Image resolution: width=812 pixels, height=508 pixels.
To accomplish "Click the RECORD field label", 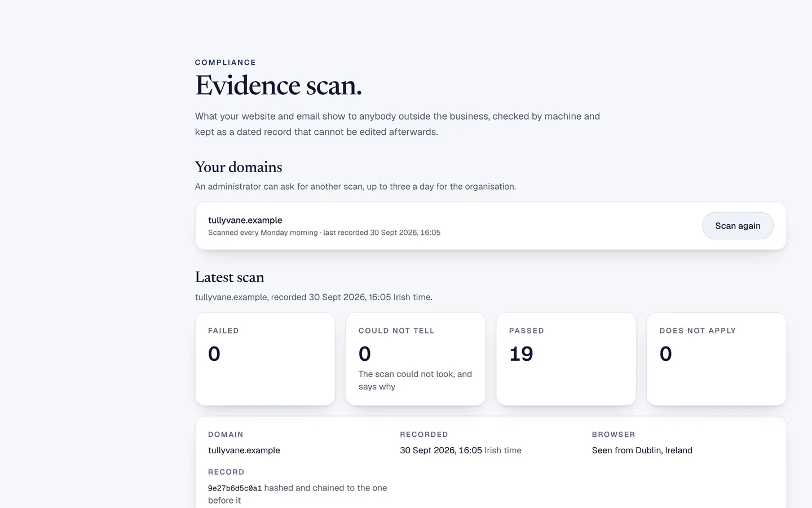I will pyautogui.click(x=226, y=472).
